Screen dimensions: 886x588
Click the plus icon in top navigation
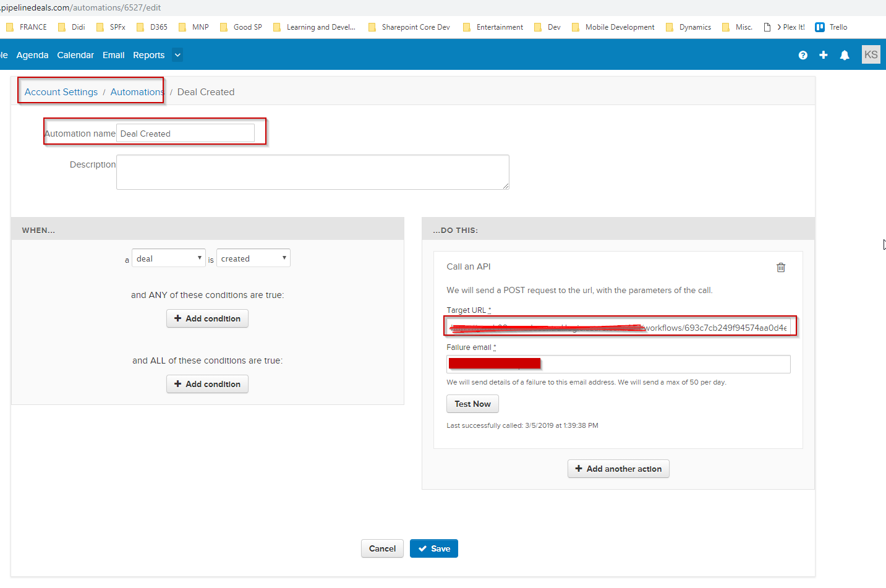tap(823, 55)
